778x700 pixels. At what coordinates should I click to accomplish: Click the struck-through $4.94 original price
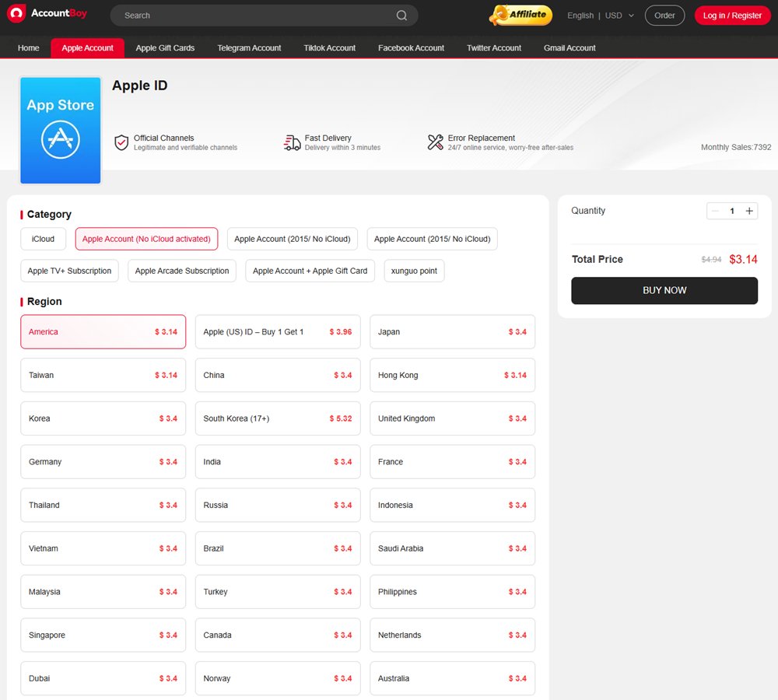click(711, 260)
